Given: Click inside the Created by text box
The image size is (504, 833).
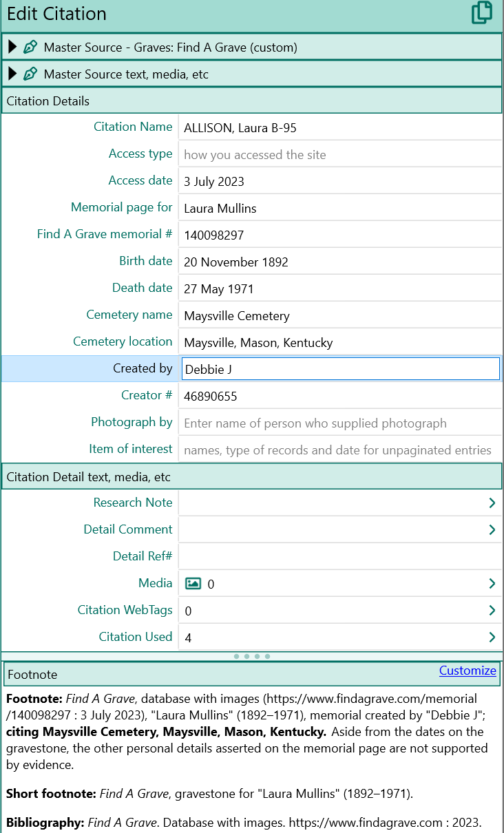Looking at the screenshot, I should pyautogui.click(x=340, y=369).
